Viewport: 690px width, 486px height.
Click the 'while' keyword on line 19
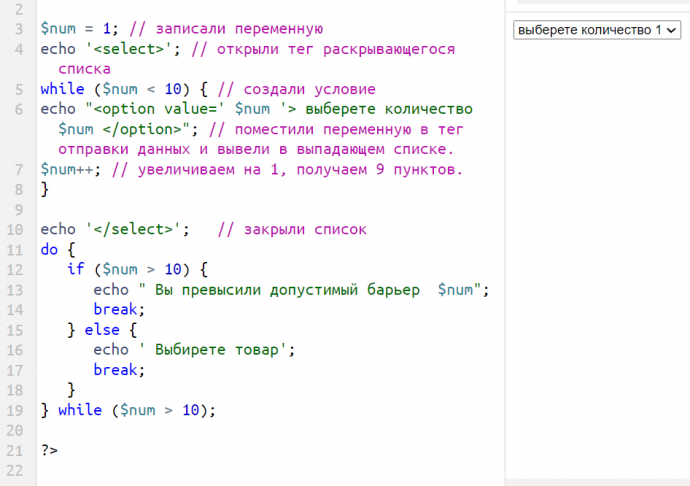coord(80,410)
